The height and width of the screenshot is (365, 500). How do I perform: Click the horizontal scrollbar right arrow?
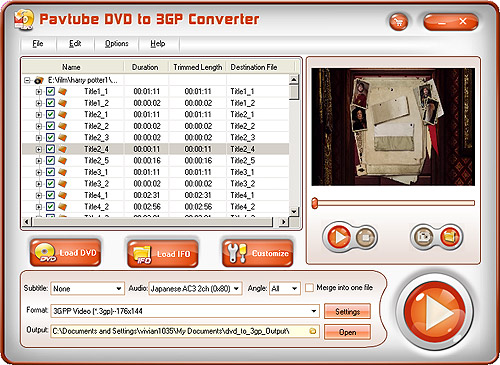(x=283, y=221)
